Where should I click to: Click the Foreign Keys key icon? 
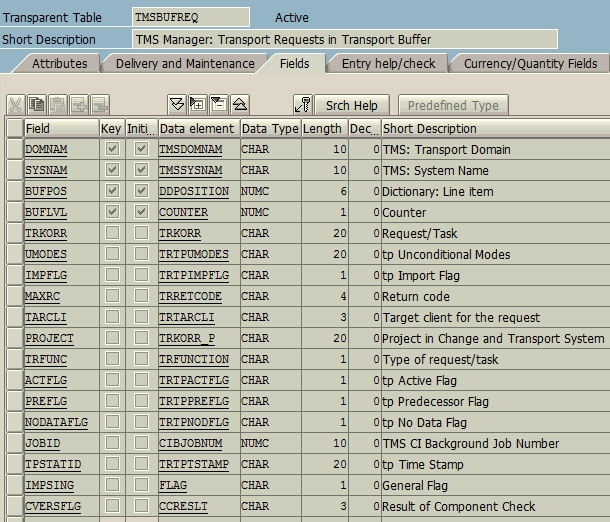pos(303,105)
